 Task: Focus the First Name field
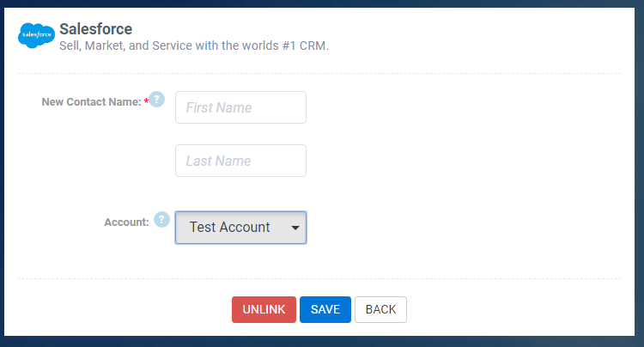point(240,107)
